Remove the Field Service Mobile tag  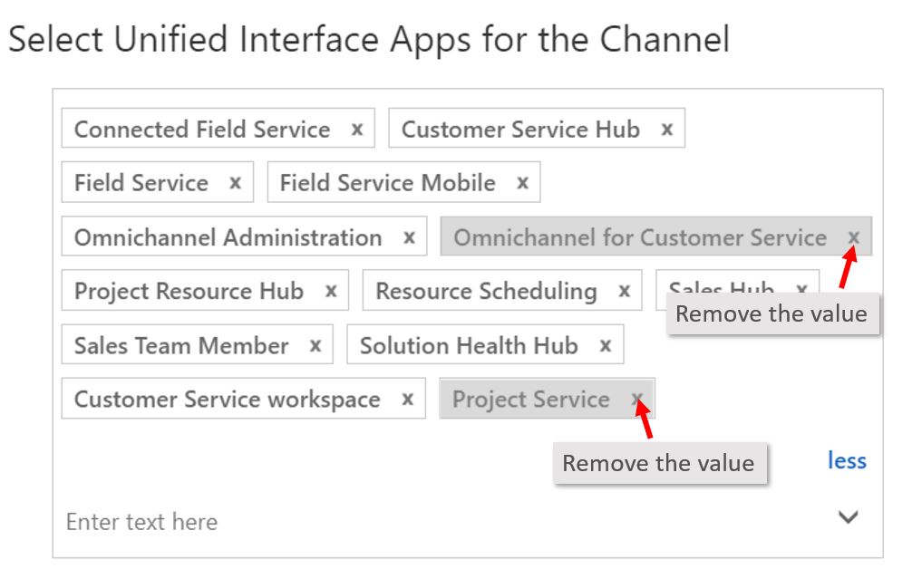pyautogui.click(x=522, y=184)
